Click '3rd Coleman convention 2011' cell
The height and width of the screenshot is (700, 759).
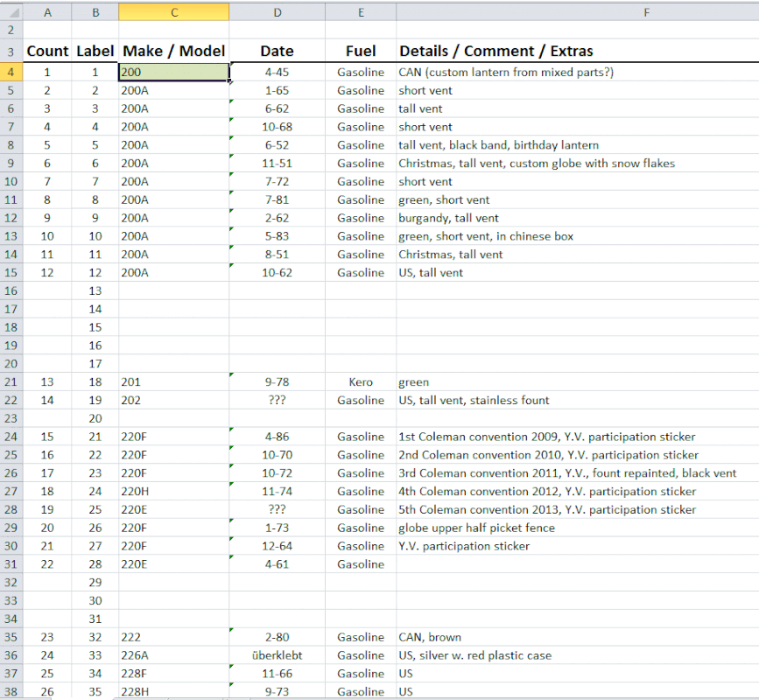[578, 473]
